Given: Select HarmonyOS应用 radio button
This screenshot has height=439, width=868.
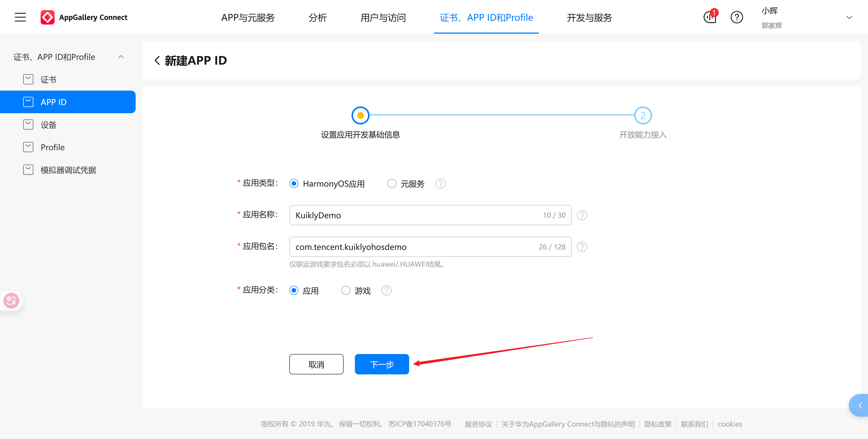Looking at the screenshot, I should click(293, 184).
